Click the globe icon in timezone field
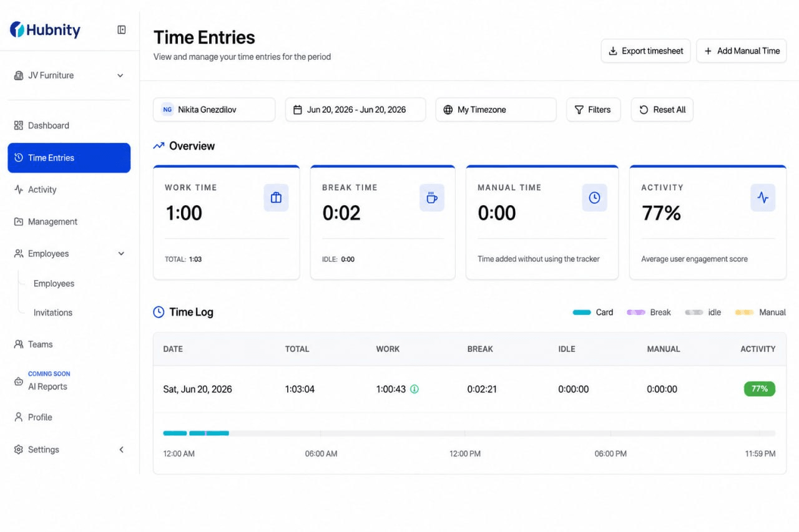 click(448, 110)
